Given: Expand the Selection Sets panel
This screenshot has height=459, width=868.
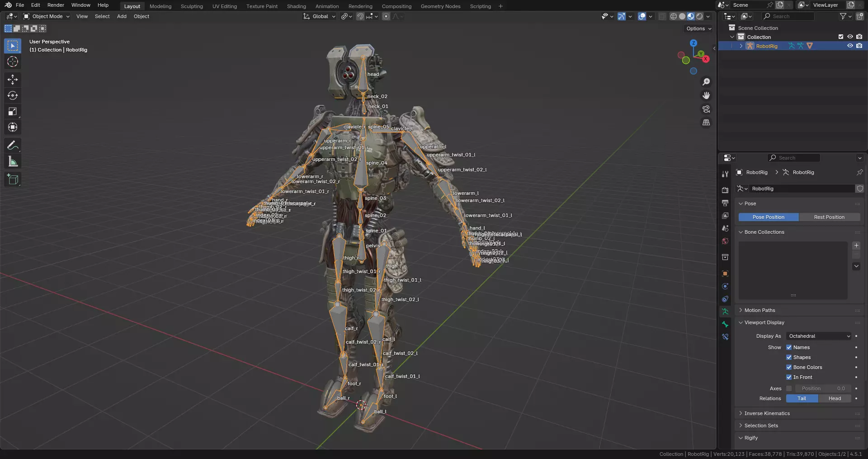Looking at the screenshot, I should [x=741, y=426].
